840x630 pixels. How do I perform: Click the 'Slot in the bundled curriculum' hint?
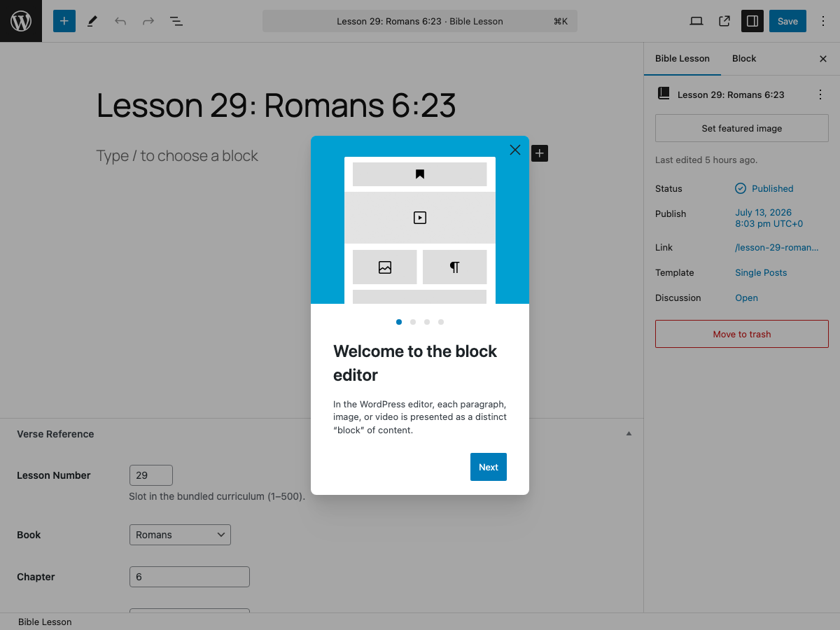(x=217, y=496)
